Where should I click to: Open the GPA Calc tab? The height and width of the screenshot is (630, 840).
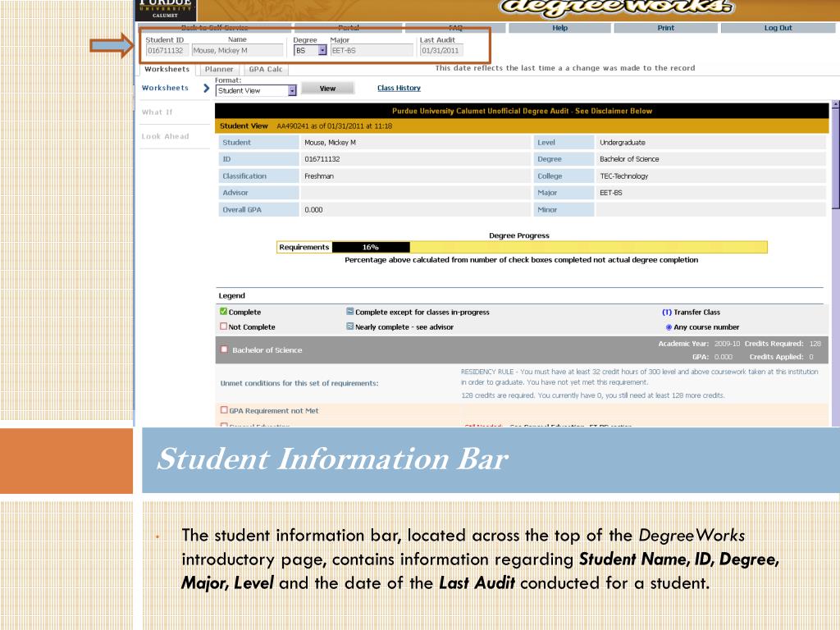[266, 69]
